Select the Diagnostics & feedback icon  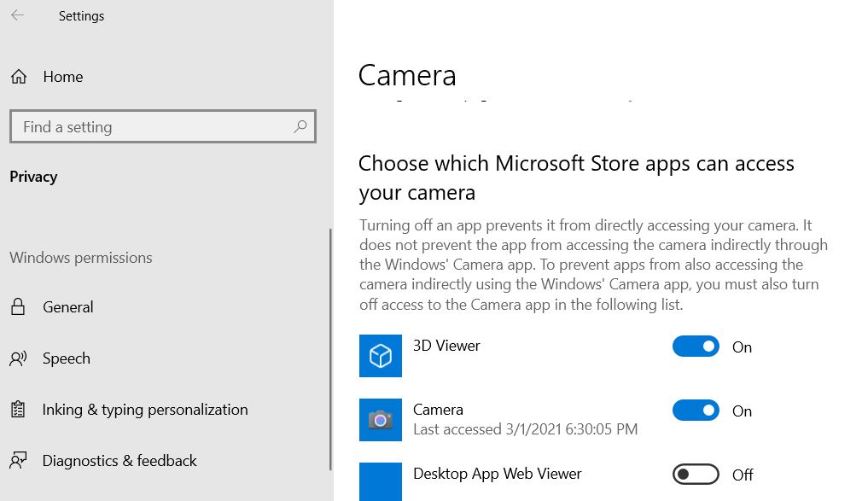point(18,460)
